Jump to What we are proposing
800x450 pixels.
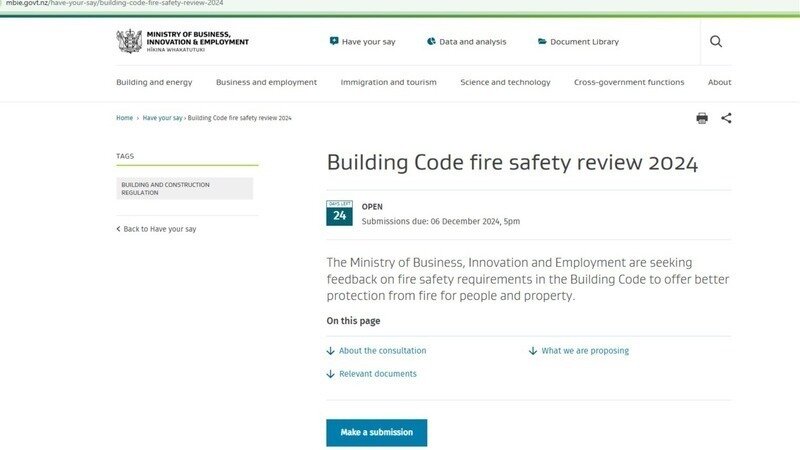pos(585,351)
